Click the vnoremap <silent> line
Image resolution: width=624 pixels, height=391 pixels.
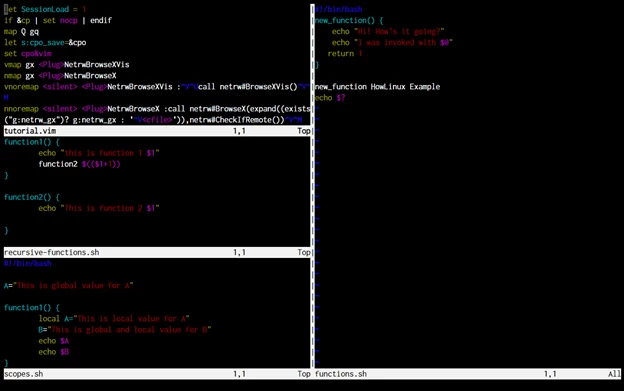(157, 87)
